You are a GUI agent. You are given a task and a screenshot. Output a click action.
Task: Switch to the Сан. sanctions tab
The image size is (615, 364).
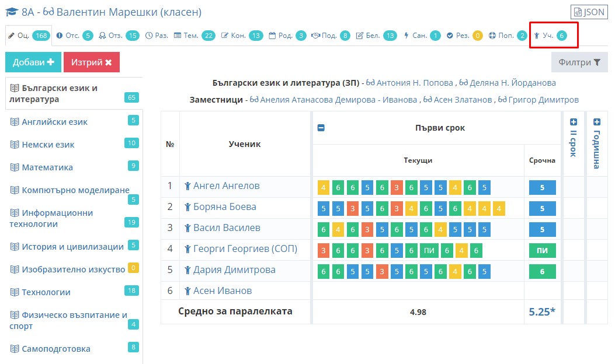click(x=422, y=36)
